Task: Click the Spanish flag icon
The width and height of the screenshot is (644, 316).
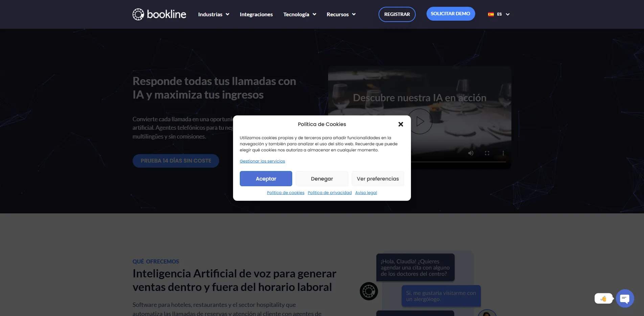Action: (x=491, y=14)
